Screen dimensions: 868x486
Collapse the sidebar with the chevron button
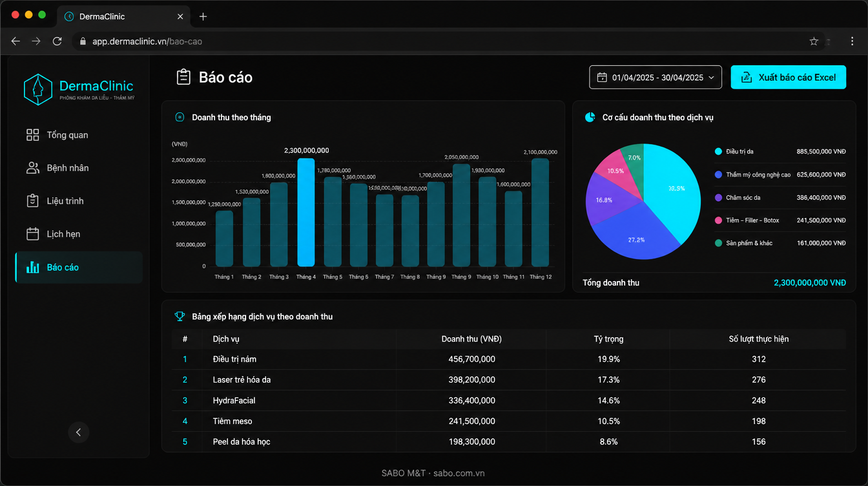point(79,432)
